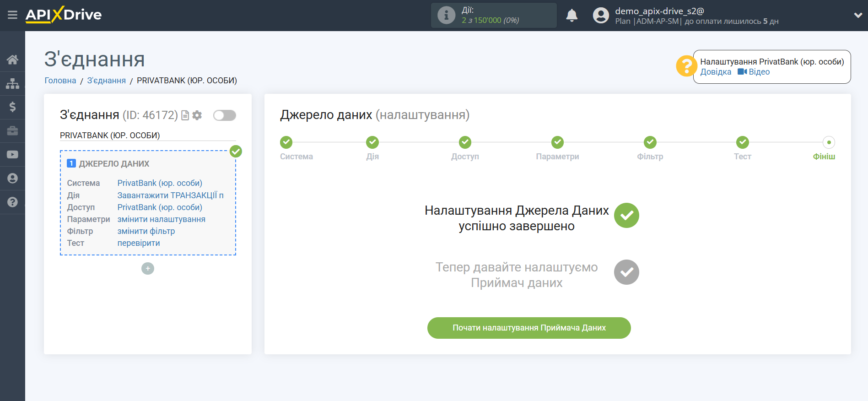Screen dimensions: 868x401
Task: Open the hamburger menu in top bar
Action: [12, 15]
